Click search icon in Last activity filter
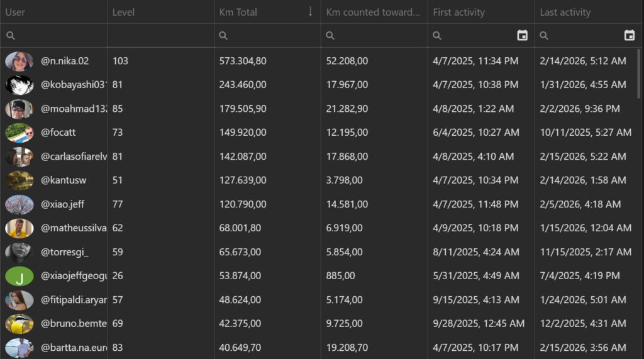Screen dimensions: 644x359 pyautogui.click(x=544, y=36)
